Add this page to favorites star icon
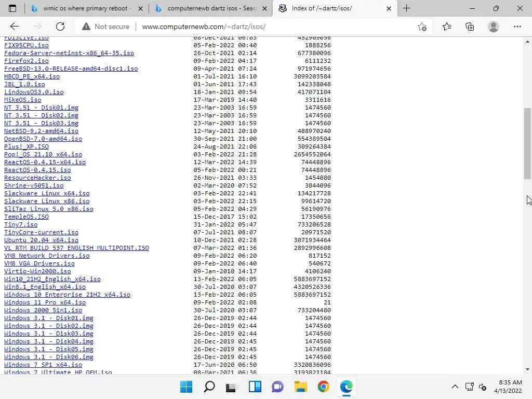The width and height of the screenshot is (532, 399). (x=422, y=26)
